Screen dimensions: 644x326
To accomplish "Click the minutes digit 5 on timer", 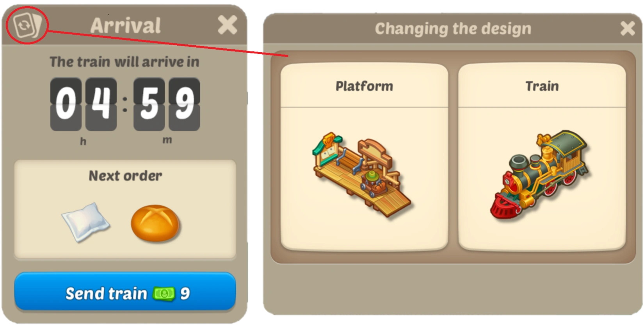I will pos(149,103).
